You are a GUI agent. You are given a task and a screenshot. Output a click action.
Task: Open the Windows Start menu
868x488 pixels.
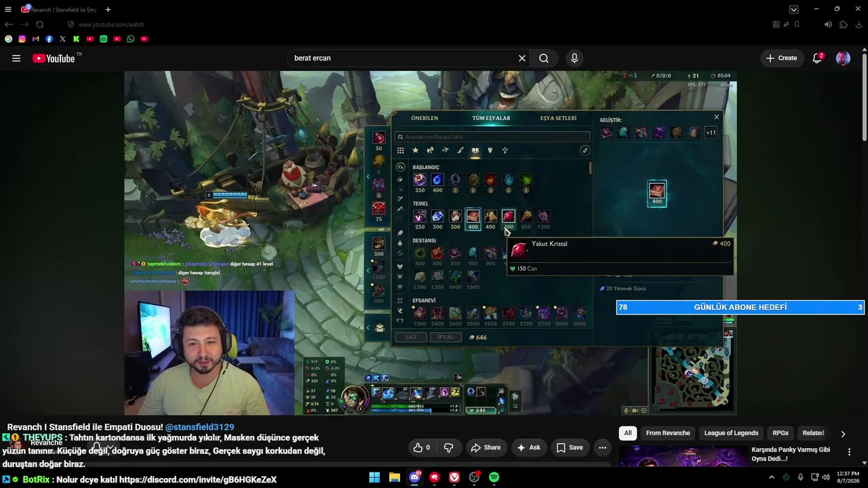tap(374, 477)
